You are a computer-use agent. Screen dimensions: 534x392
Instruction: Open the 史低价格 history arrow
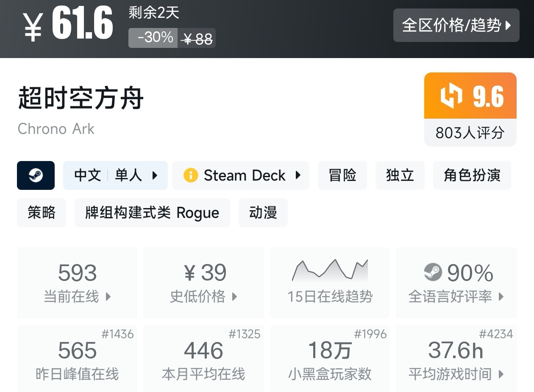(x=234, y=297)
